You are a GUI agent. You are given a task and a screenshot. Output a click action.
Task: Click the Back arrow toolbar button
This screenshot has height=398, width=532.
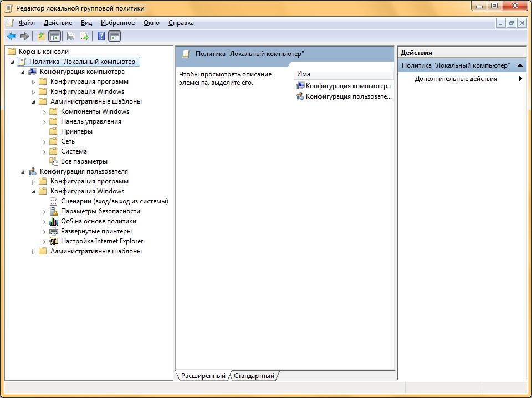[11, 37]
